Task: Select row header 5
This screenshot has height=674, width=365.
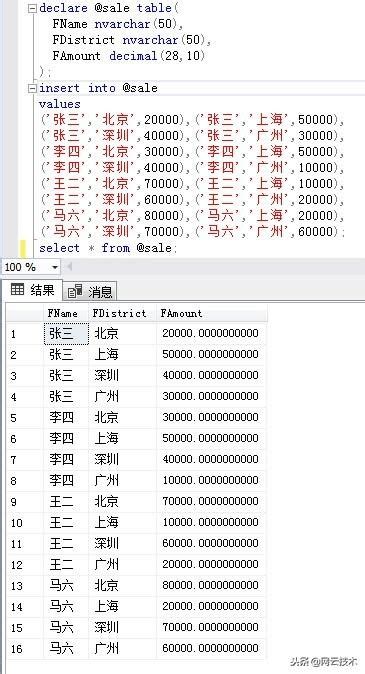Action: pyautogui.click(x=25, y=417)
